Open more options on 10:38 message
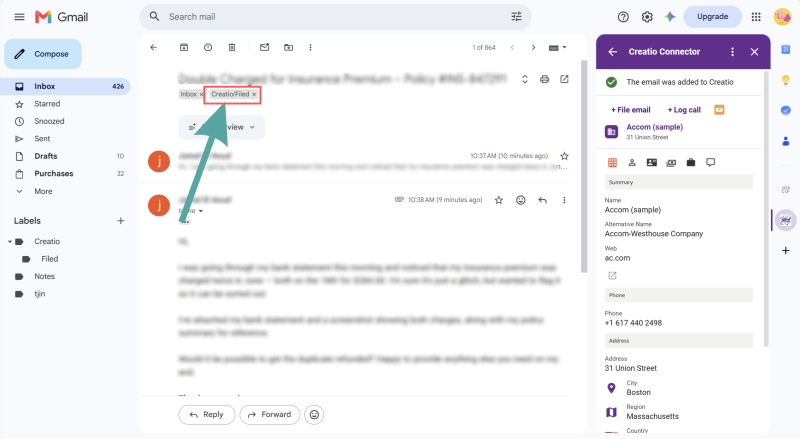This screenshot has height=439, width=800. [x=564, y=200]
